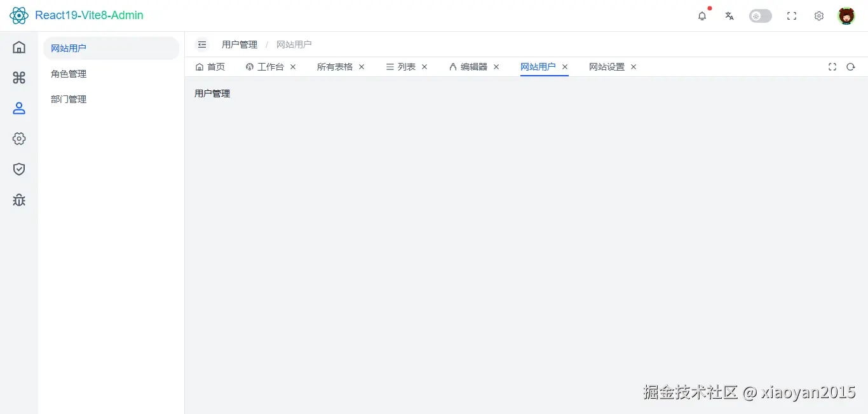This screenshot has width=868, height=414.
Task: Open the user avatar menu
Action: coord(846,16)
